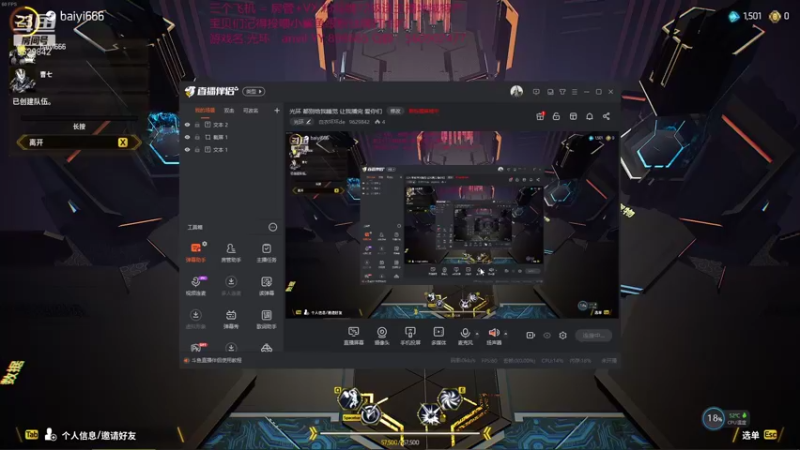Hide the 文本 1 layer with its eye icon

tap(187, 149)
